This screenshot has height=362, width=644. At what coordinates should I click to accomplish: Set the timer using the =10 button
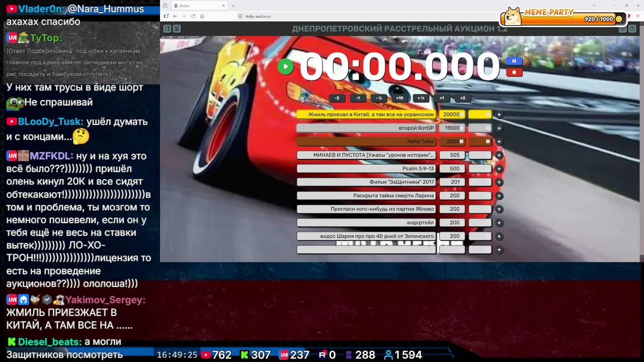coord(399,98)
